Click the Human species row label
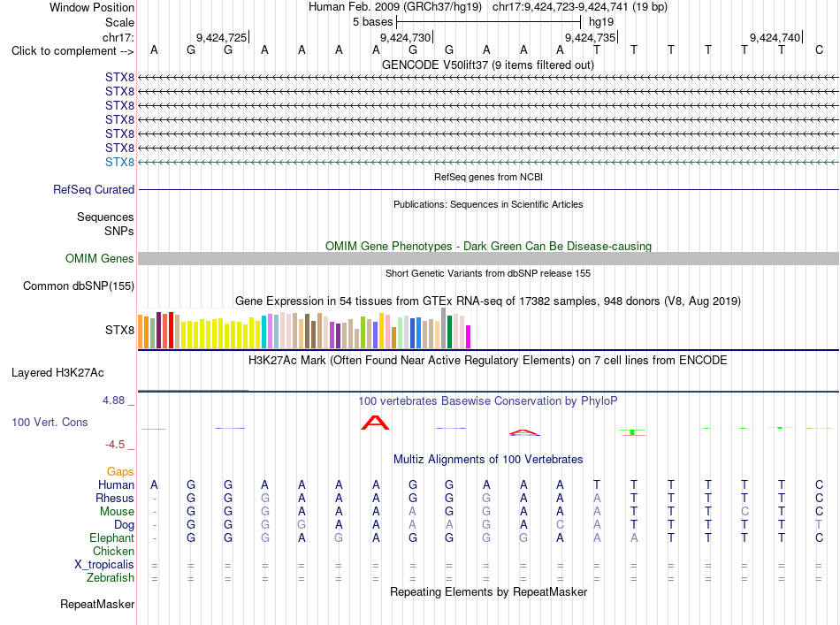This screenshot has height=625, width=840. [116, 484]
